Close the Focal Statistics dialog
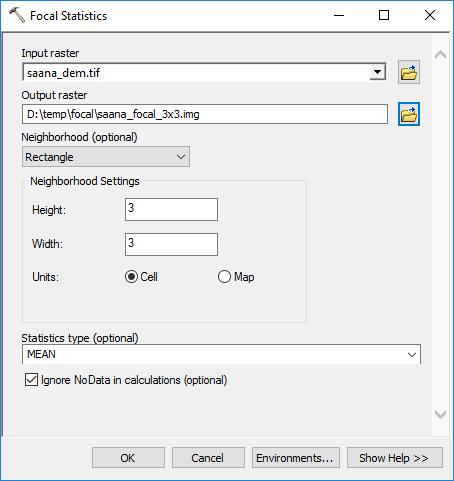454x481 pixels. 430,15
